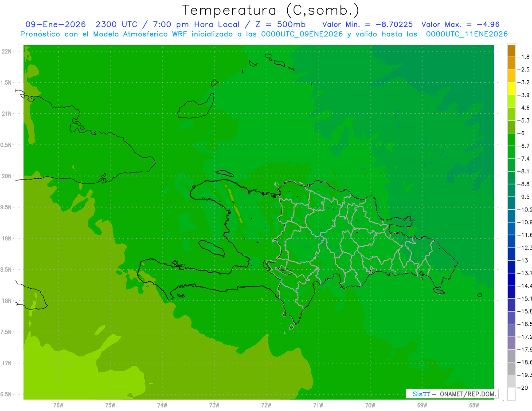Click the "76W" longitude label
532x411 pixels.
click(58, 405)
